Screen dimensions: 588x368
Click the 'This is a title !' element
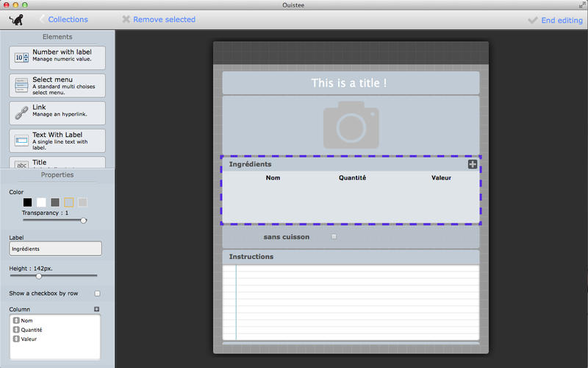pos(351,83)
